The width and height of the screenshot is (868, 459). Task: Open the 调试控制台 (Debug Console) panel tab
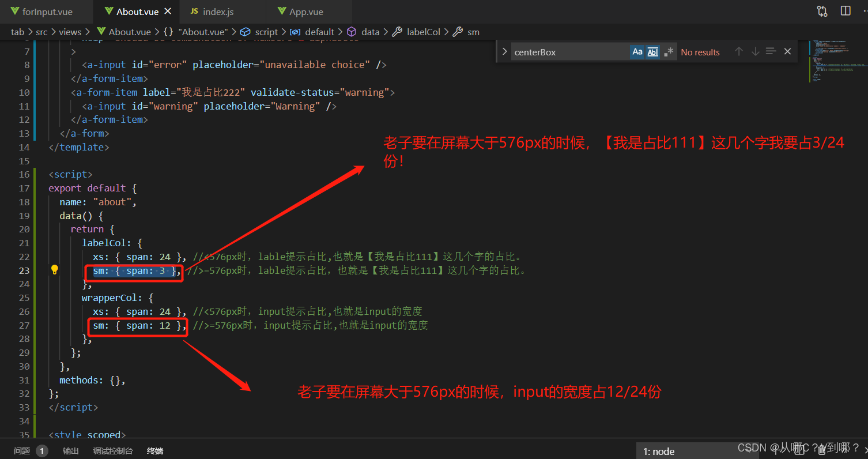point(113,451)
